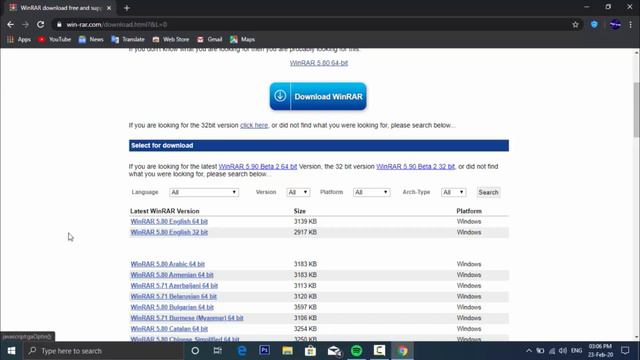
Task: Bookmark this page with the star icon
Action: (x=576, y=24)
